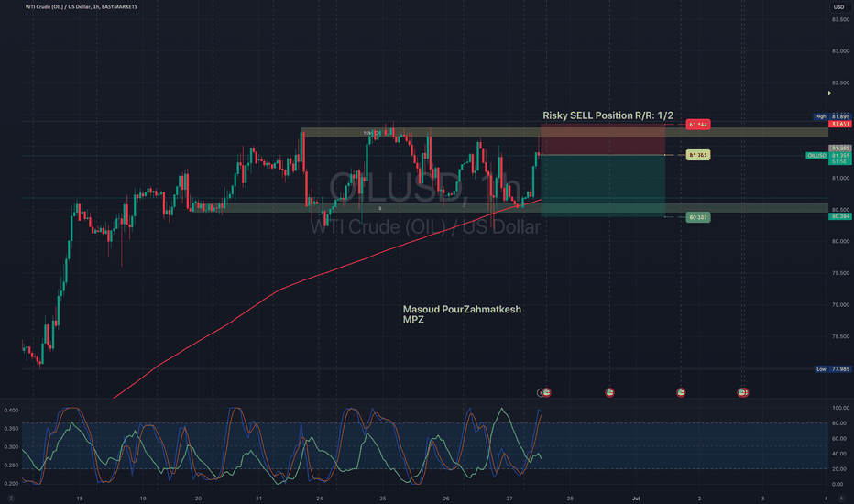Click the Jul date label on time axis

click(636, 499)
